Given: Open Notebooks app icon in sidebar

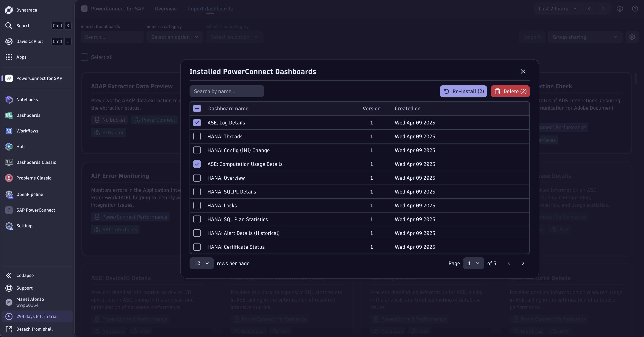Looking at the screenshot, I should coord(9,99).
